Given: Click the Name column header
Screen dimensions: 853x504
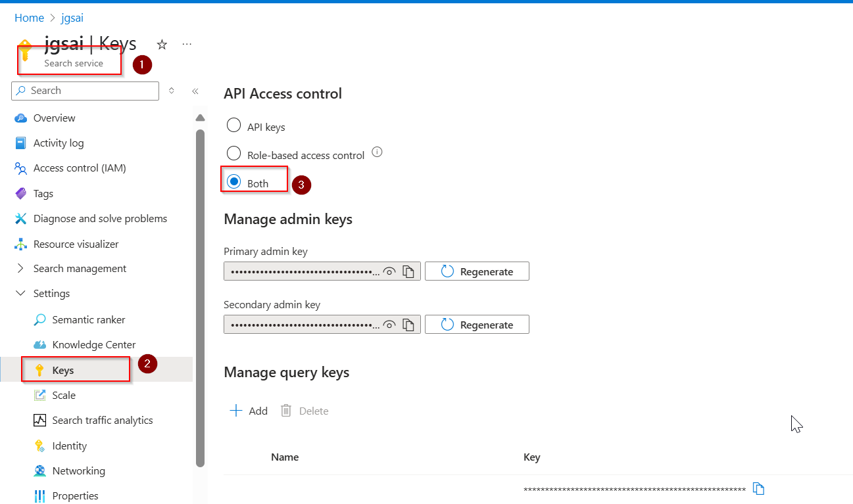Looking at the screenshot, I should 285,457.
